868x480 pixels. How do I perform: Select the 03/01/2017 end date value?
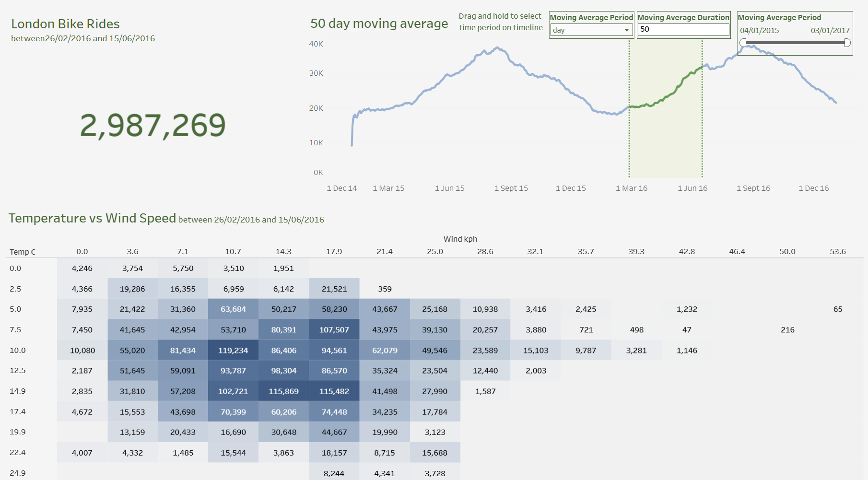(830, 31)
